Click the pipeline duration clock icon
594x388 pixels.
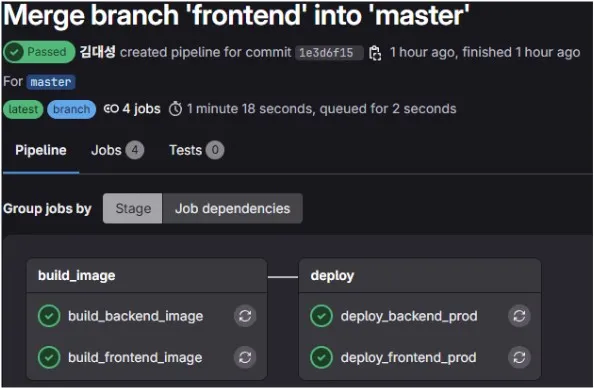click(x=175, y=109)
